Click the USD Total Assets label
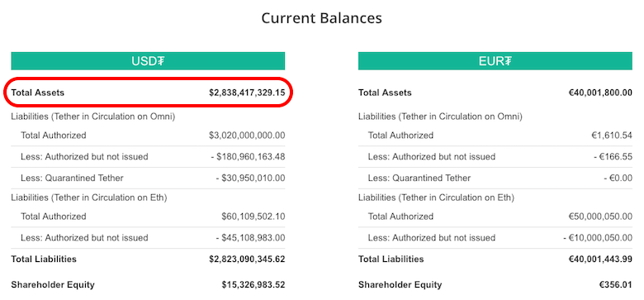This screenshot has width=644, height=300. coord(38,93)
